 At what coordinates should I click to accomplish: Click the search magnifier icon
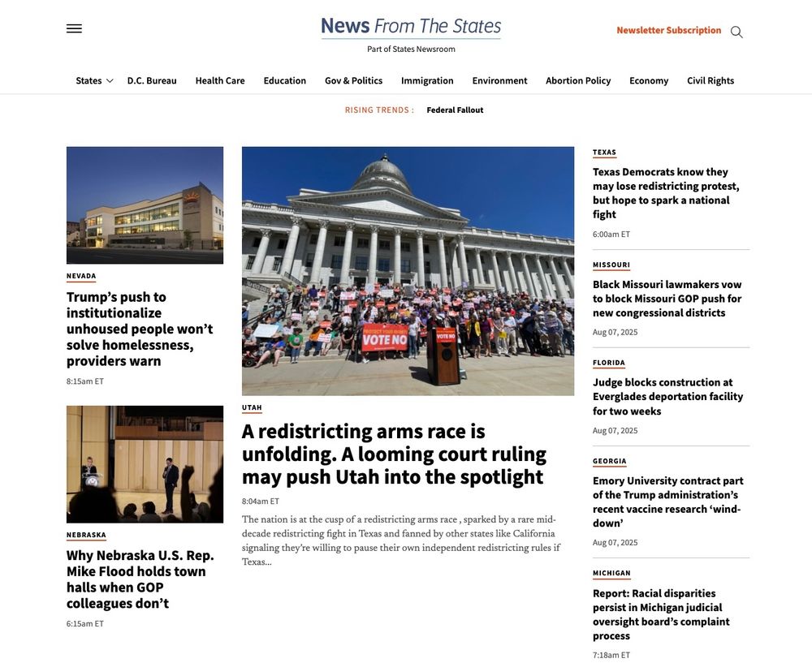pyautogui.click(x=736, y=32)
